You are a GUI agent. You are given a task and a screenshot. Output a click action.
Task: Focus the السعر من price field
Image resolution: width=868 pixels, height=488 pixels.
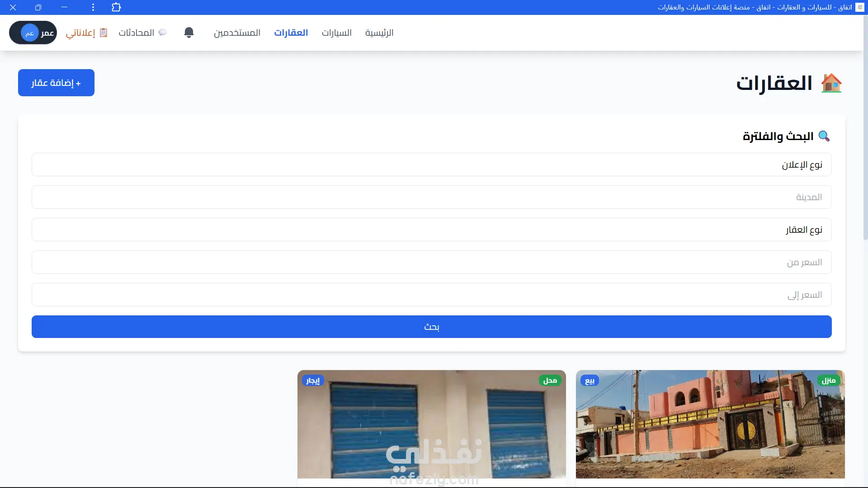(x=431, y=262)
